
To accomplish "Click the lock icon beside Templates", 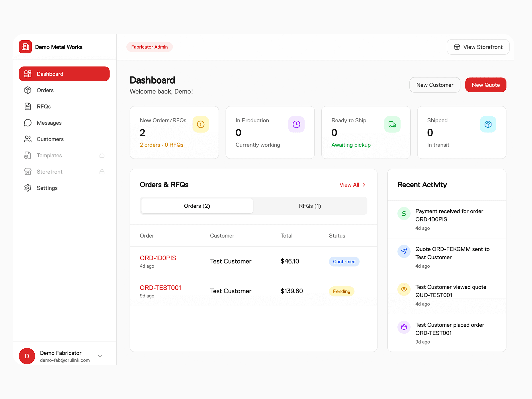I will pyautogui.click(x=102, y=155).
